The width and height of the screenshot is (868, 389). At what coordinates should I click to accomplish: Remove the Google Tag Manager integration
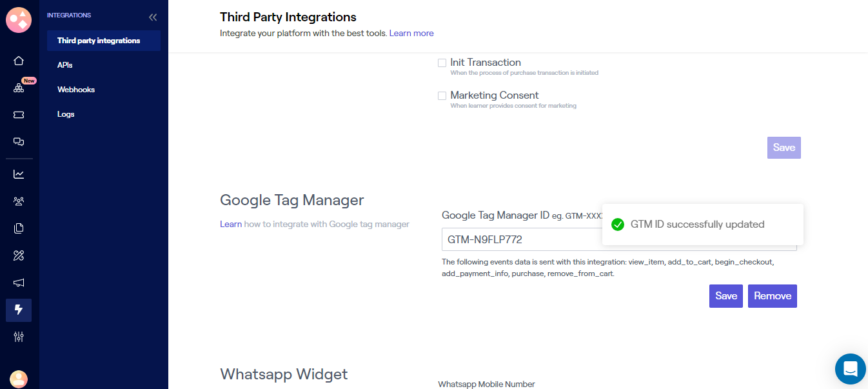tap(772, 296)
